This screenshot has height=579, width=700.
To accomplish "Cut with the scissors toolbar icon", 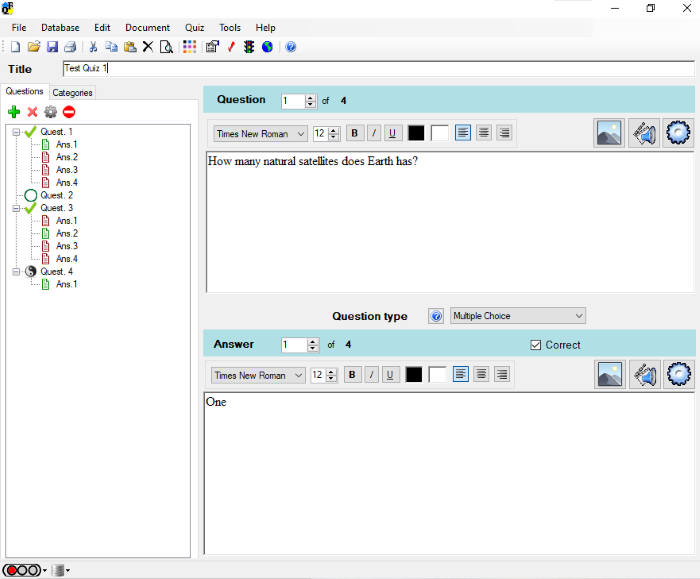I will click(x=93, y=47).
